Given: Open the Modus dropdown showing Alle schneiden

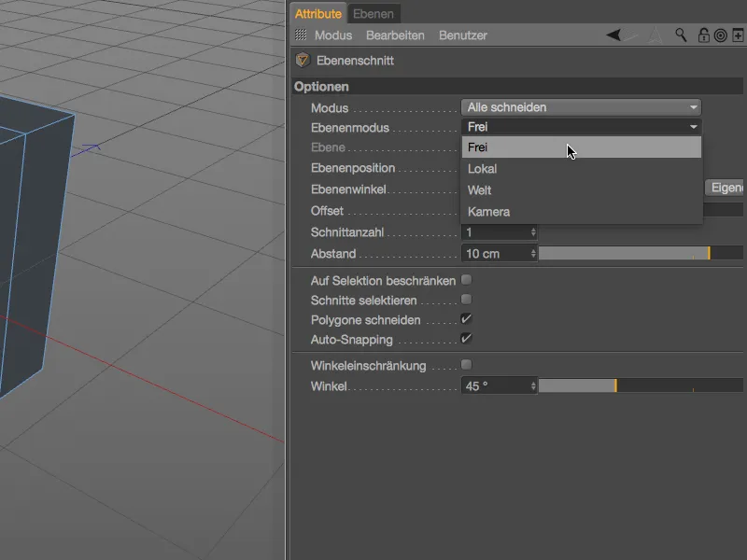Looking at the screenshot, I should point(581,107).
